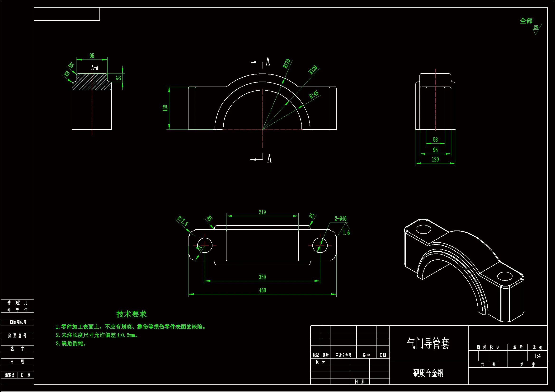This screenshot has width=555, height=392.
Task: Click the R120 radius dimension label
Action: [x=313, y=69]
